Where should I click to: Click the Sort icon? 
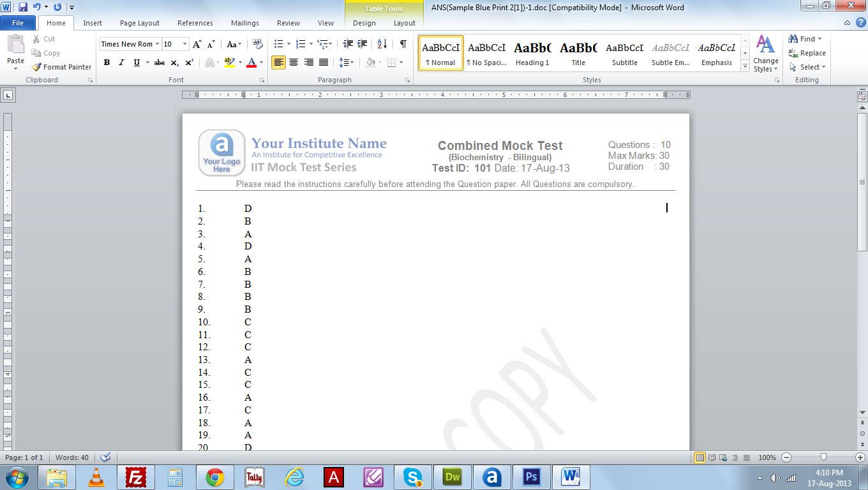(382, 44)
